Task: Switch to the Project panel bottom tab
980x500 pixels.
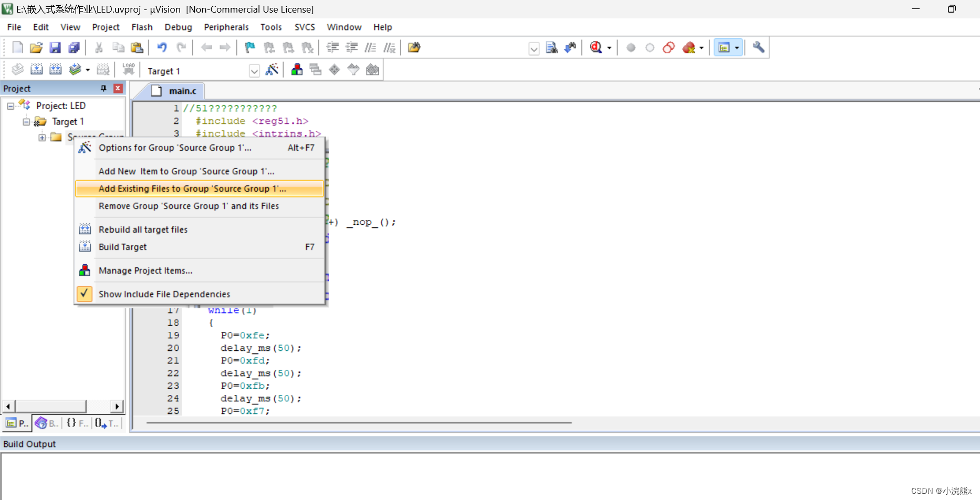Action: [x=17, y=423]
